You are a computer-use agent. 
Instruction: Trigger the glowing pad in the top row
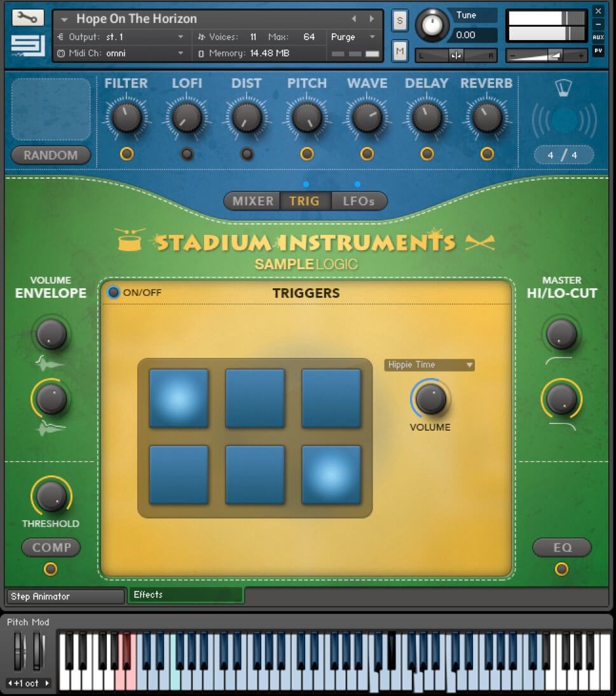pos(179,398)
